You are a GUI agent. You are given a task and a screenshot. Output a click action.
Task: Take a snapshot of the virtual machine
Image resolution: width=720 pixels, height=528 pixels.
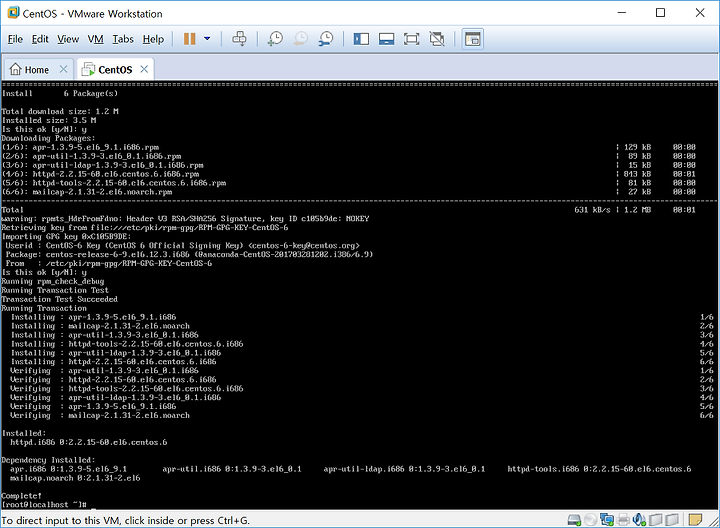(275, 39)
